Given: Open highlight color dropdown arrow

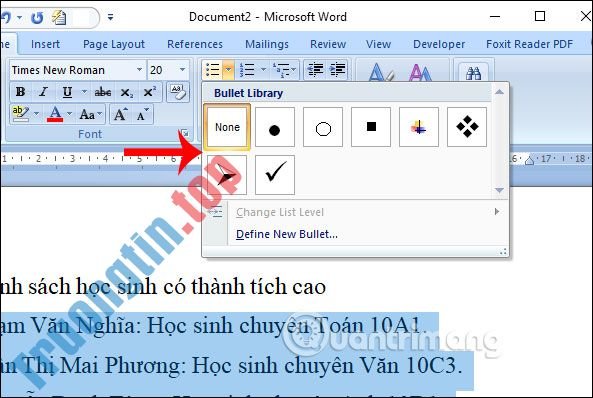Looking at the screenshot, I should click(36, 114).
